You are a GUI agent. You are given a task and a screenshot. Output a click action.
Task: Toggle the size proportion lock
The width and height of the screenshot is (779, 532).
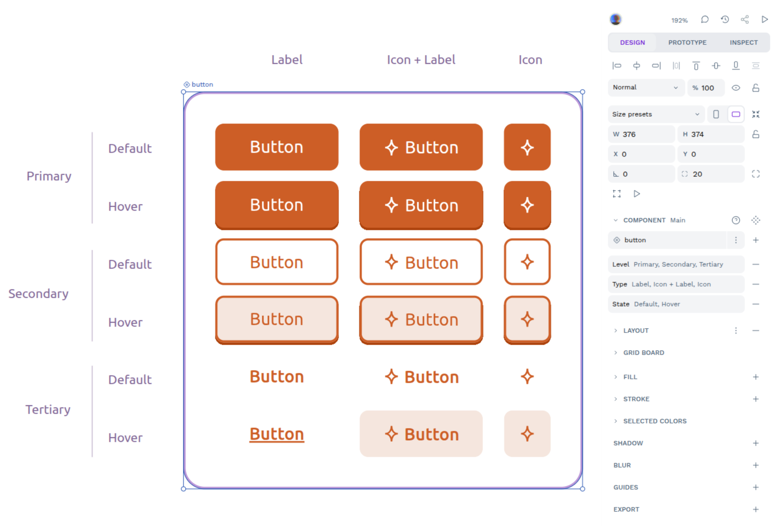(756, 134)
